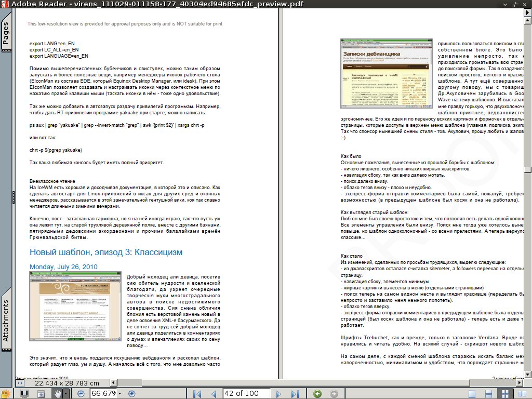Click the title bar restore window icon
Screen dimensions: 532x399
click(515, 4)
